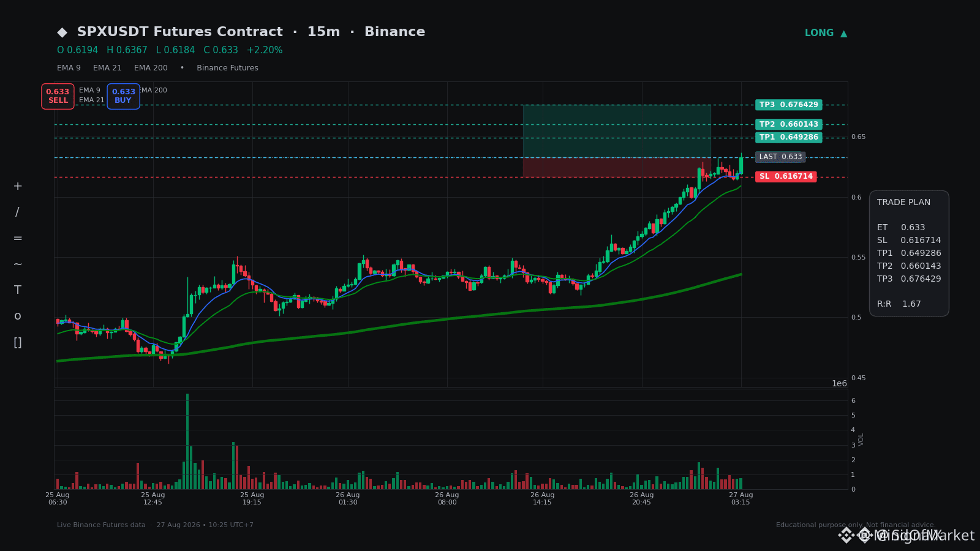Select the text T tool
The height and width of the screenshot is (551, 980).
(x=18, y=290)
